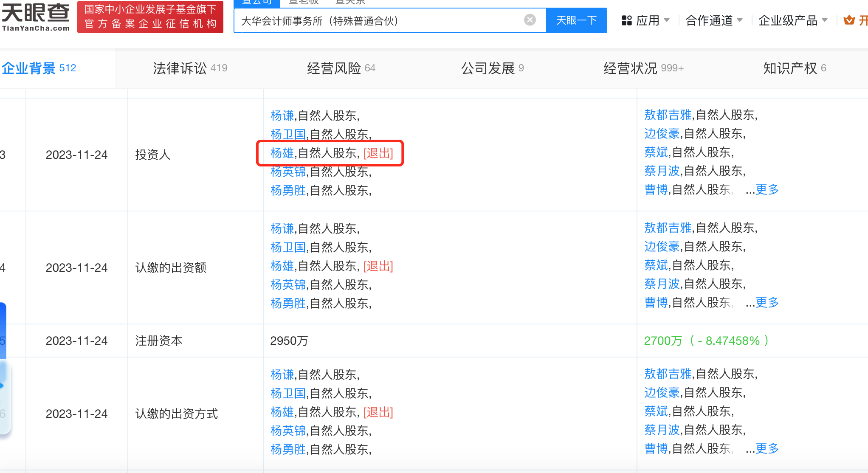This screenshot has height=473, width=868.
Task: Click 更多 in the 投资人 row
Action: point(767,189)
